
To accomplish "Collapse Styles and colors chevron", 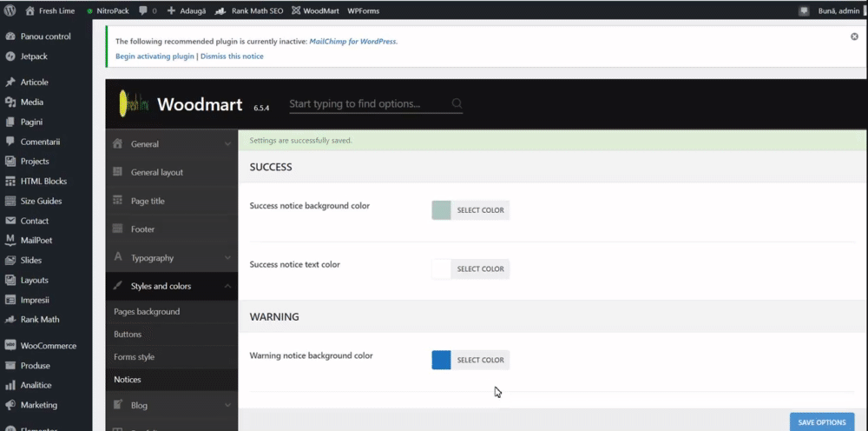I will pos(227,287).
